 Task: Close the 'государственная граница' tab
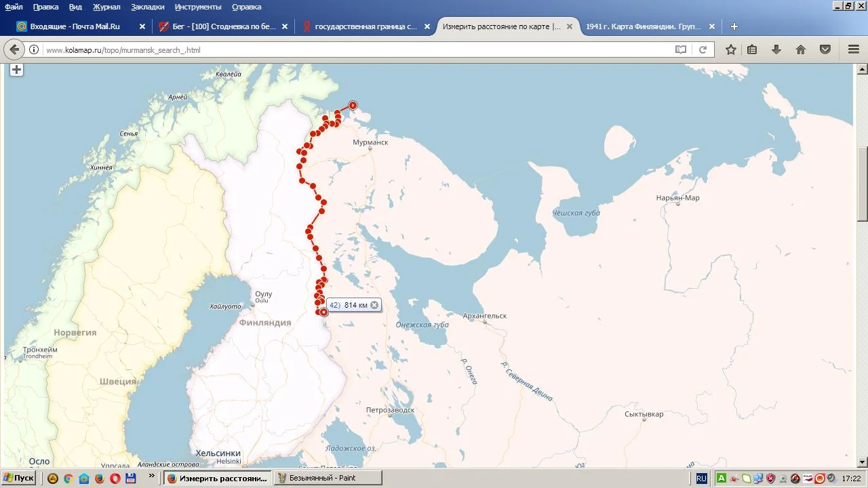click(x=427, y=26)
